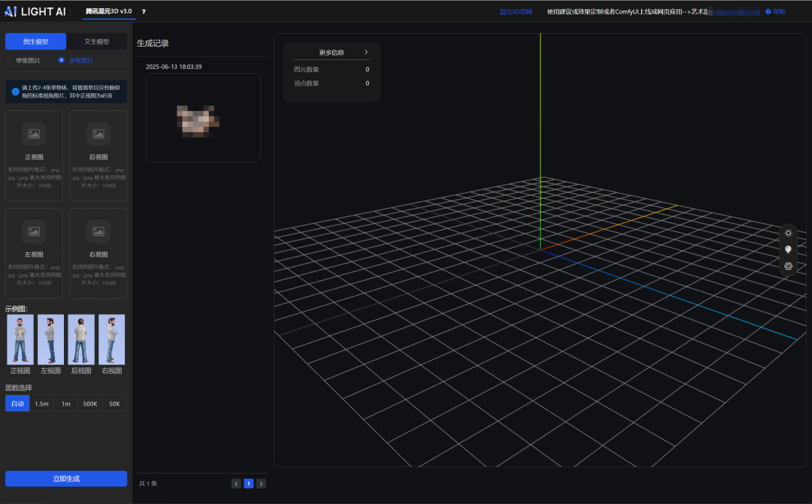Select the 多张图片 multi-image radio button

click(61, 60)
